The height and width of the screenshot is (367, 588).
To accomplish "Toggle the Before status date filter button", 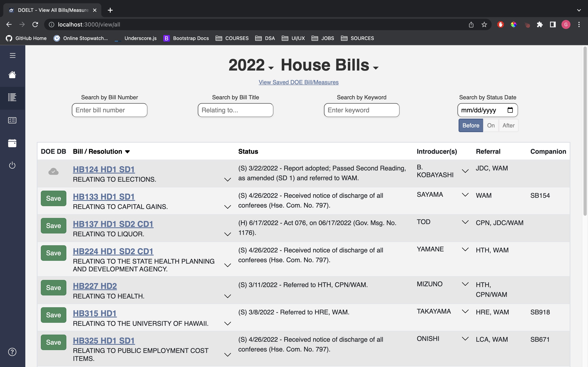I will (x=471, y=125).
